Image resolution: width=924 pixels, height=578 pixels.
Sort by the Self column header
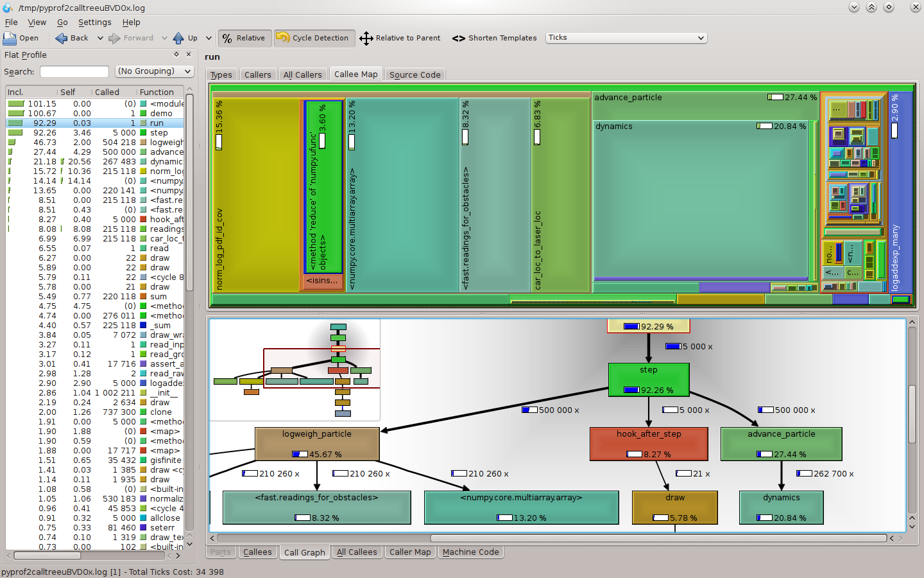coord(67,92)
